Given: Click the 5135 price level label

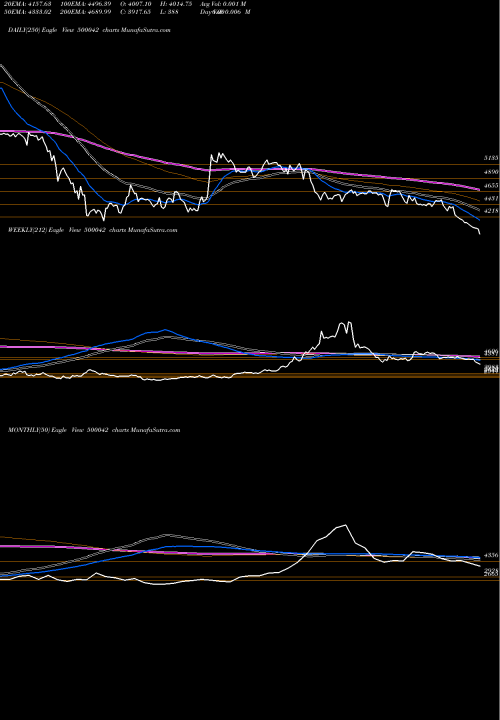Looking at the screenshot, I should click(x=491, y=158).
